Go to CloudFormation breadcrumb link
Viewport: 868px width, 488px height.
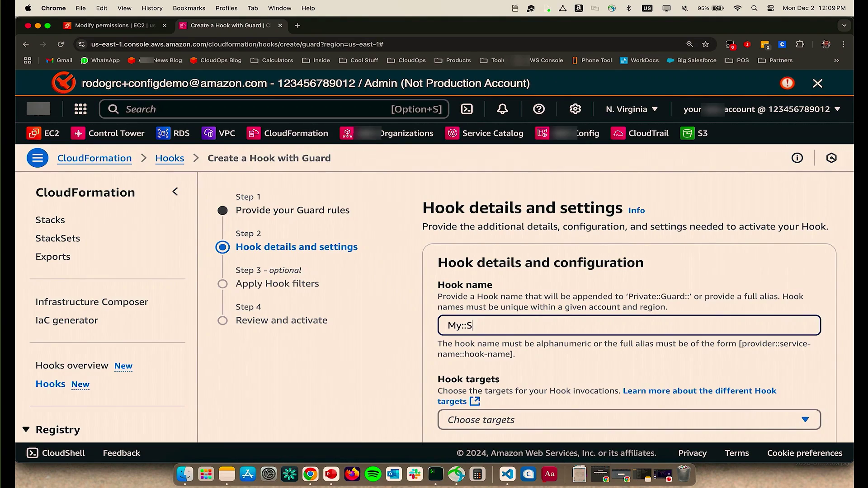click(94, 158)
